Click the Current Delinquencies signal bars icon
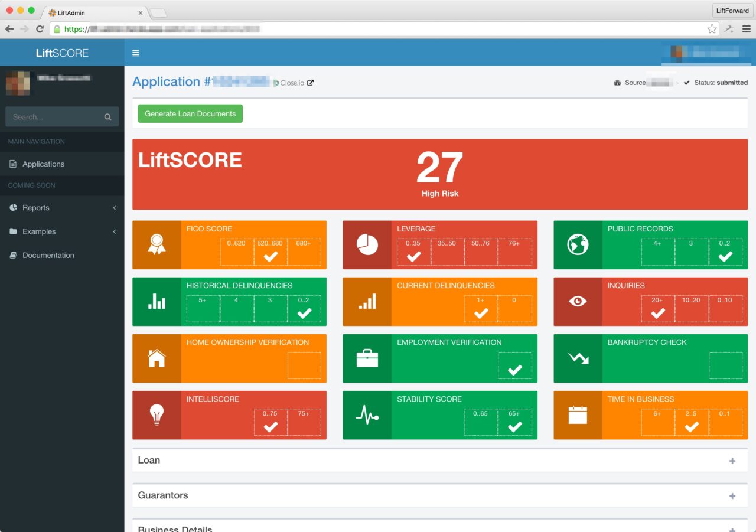Image resolution: width=756 pixels, height=532 pixels. (x=367, y=302)
